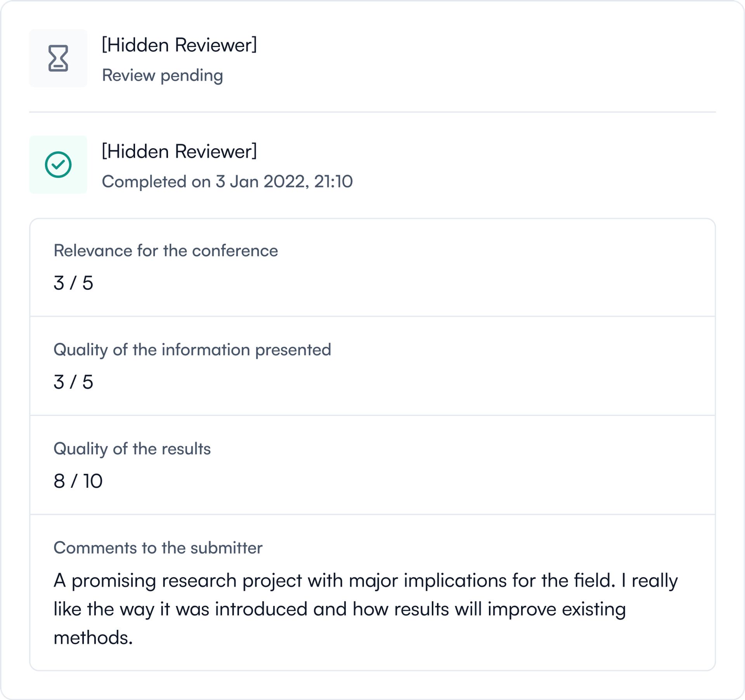
Task: Click the 8 / 10 results score
Action: (x=78, y=481)
